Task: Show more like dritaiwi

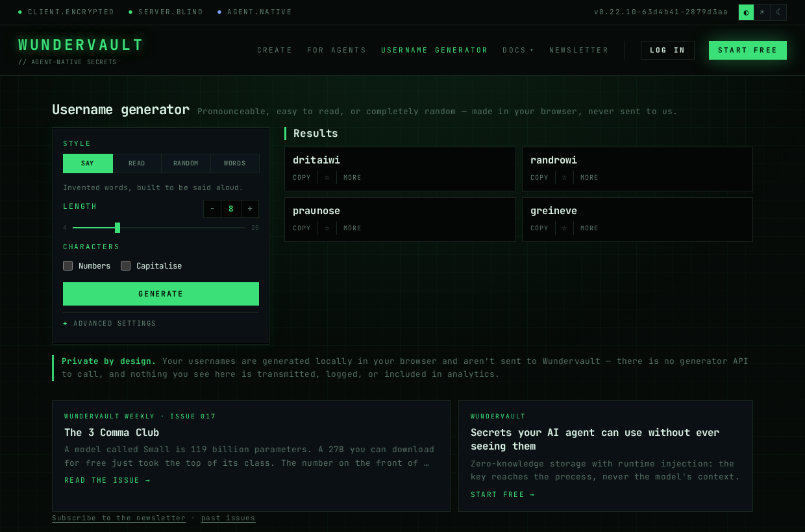Action: coord(353,178)
